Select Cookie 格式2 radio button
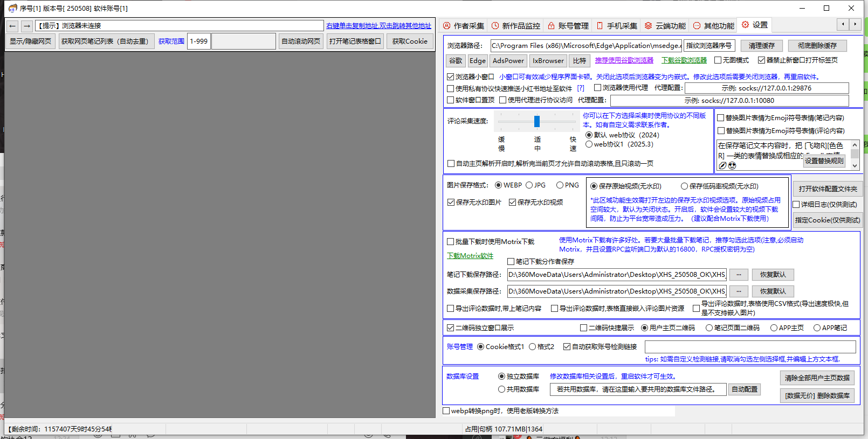Viewport: 868px width, 439px height. click(533, 347)
